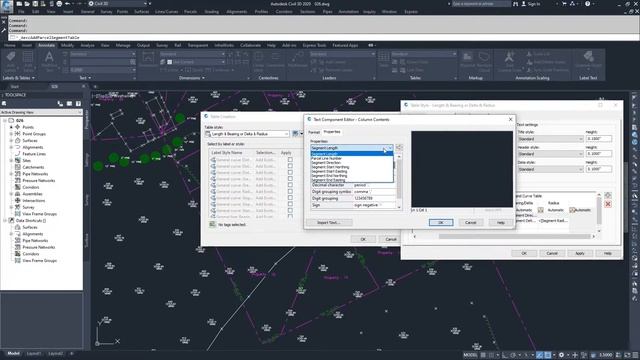The height and width of the screenshot is (360, 640).
Task: Click the keyword search field in title bar
Action: (x=481, y=4)
